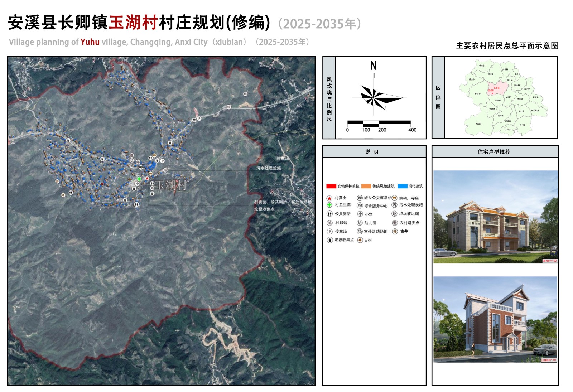
Task: Click the orange 传统风貌建筑 legend swatch
Action: (x=366, y=186)
